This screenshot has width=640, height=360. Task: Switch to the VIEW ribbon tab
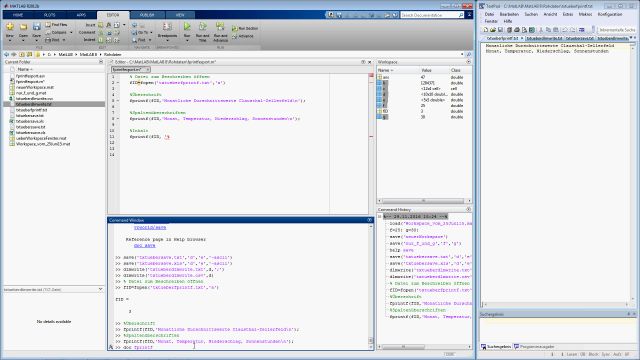pos(180,15)
